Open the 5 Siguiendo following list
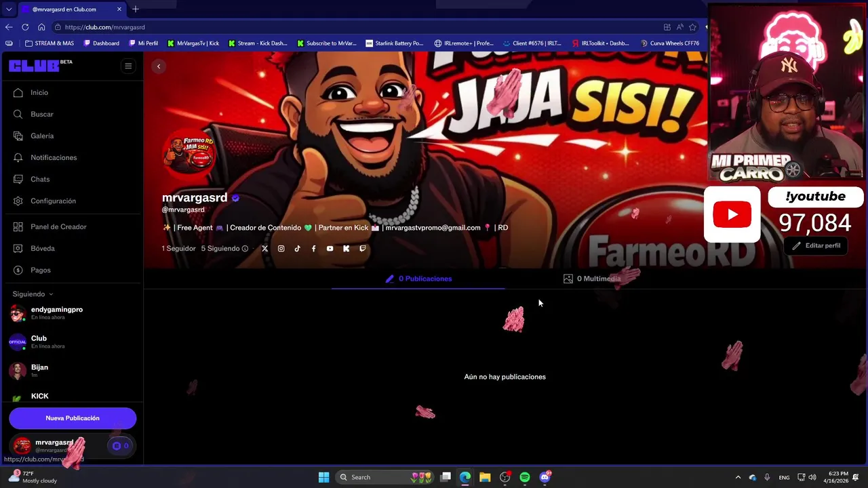Viewport: 868px width, 488px height. 220,249
